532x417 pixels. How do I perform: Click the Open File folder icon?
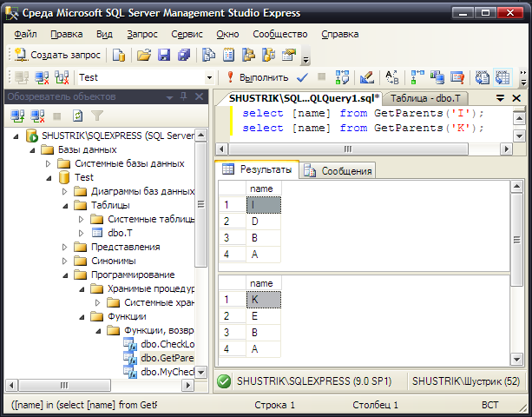point(144,55)
